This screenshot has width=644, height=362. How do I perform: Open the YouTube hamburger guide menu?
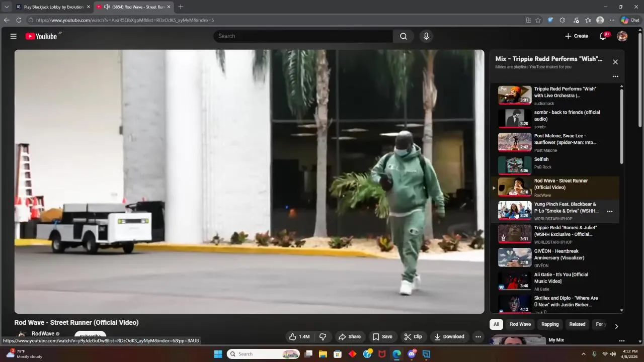[14, 36]
